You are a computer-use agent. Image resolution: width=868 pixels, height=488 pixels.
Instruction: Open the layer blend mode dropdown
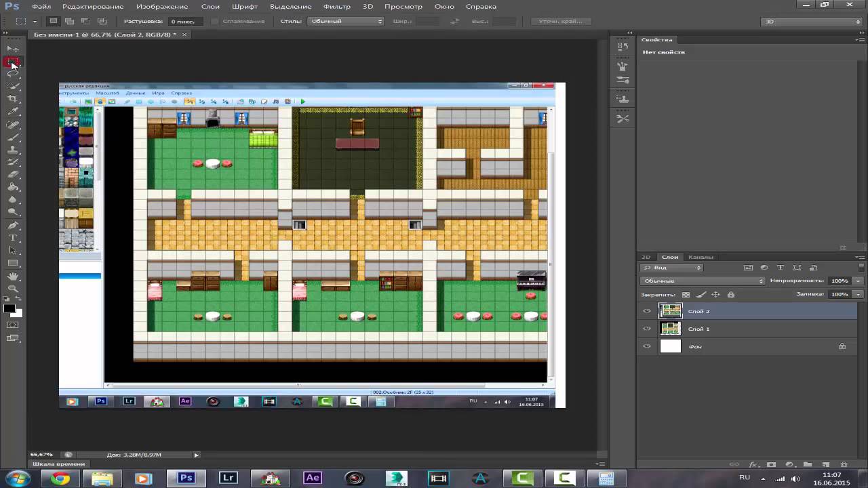point(703,281)
